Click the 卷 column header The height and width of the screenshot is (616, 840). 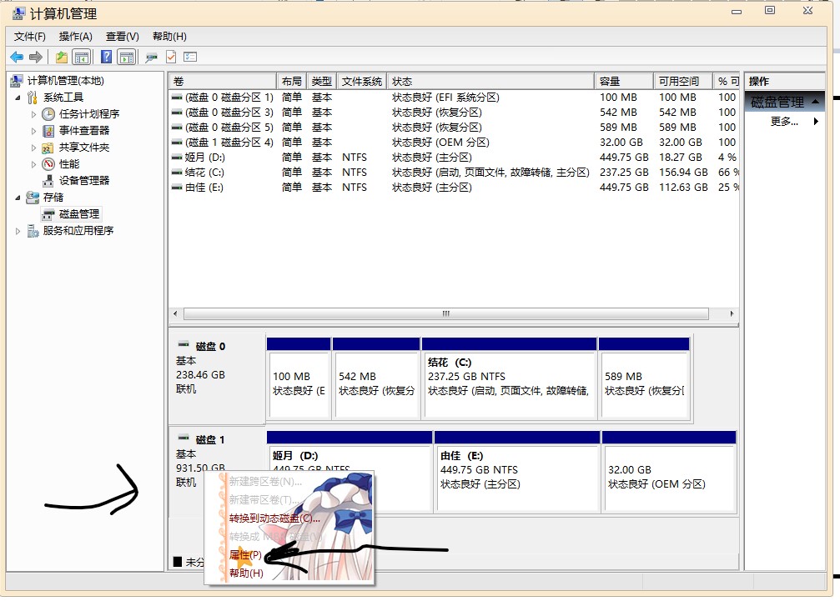223,82
